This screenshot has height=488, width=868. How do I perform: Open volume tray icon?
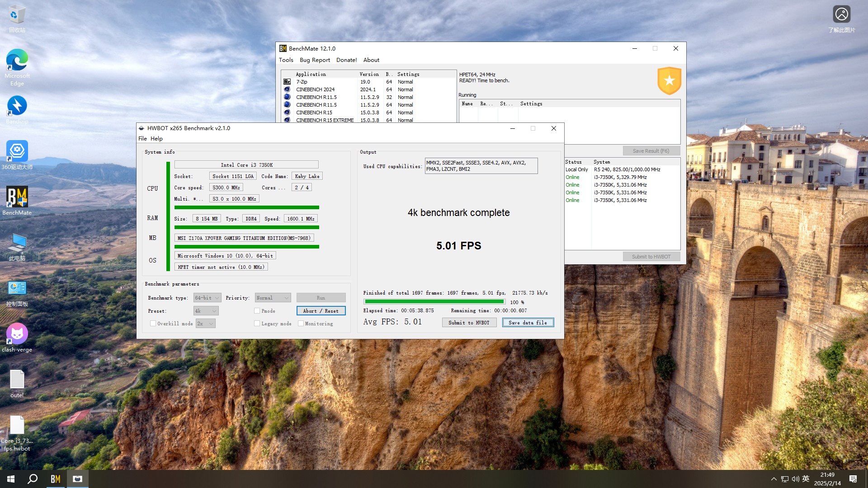(795, 479)
